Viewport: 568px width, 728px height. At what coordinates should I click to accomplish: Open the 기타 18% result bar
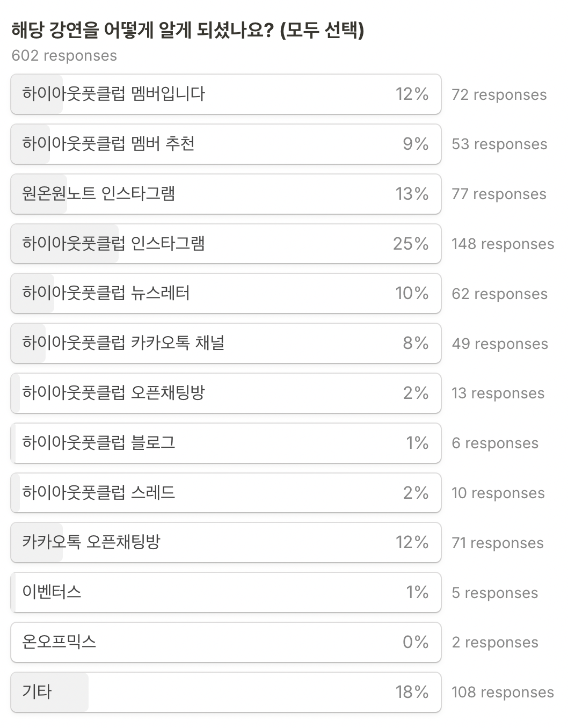[225, 692]
